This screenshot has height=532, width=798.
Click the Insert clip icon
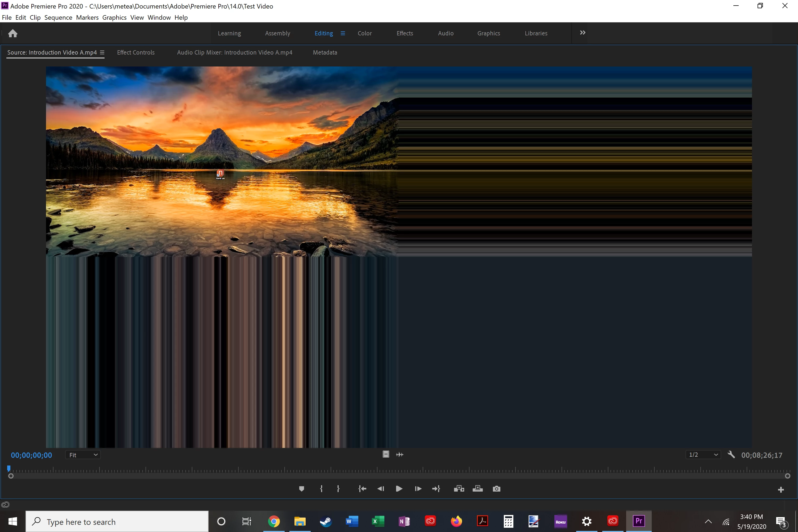459,489
